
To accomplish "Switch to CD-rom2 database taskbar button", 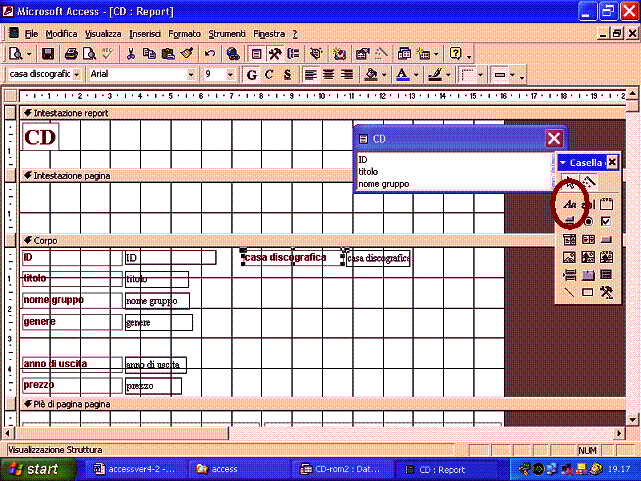I will pyautogui.click(x=343, y=470).
